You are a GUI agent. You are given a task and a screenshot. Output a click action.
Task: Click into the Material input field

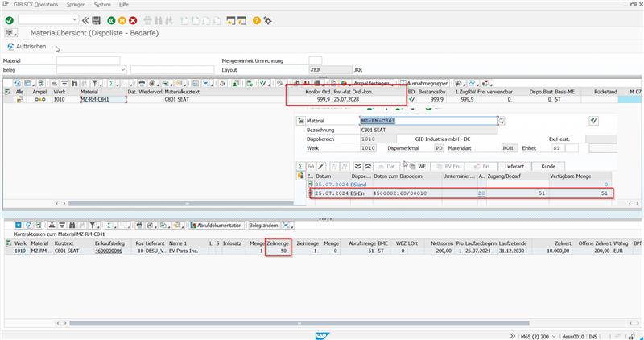[x=88, y=60]
